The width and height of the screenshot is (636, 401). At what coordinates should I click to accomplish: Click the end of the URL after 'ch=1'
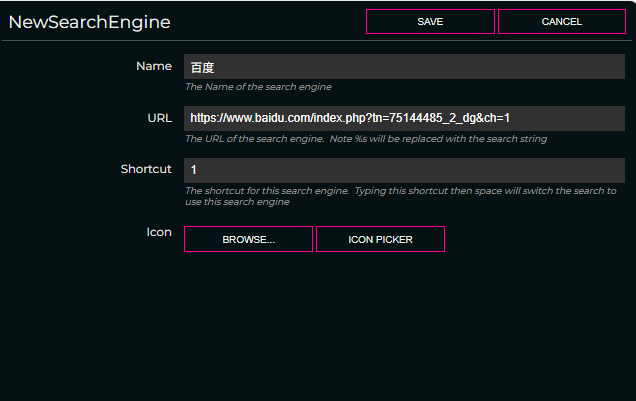tap(512, 118)
